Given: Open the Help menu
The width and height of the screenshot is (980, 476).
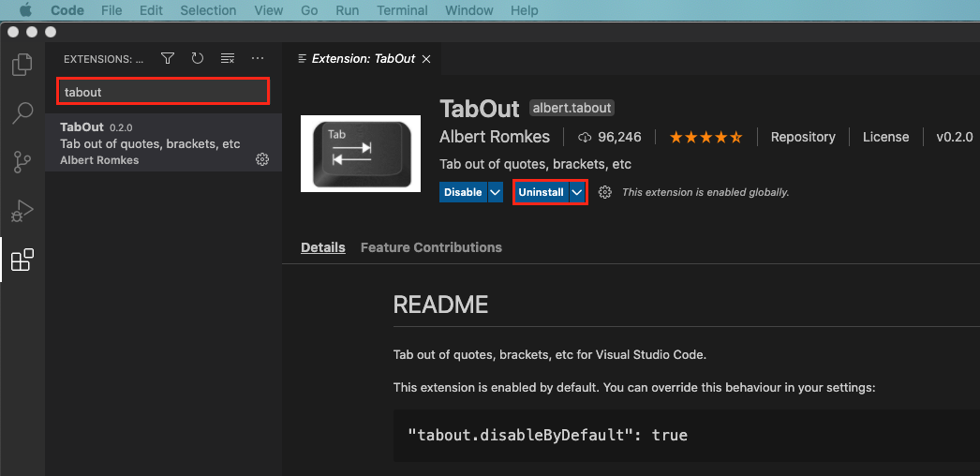Looking at the screenshot, I should pyautogui.click(x=524, y=10).
